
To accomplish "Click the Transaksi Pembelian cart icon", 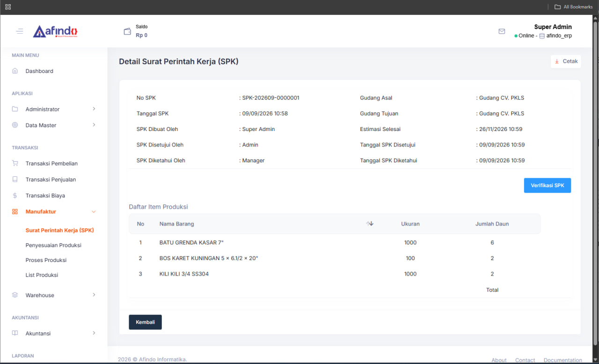I will 15,163.
